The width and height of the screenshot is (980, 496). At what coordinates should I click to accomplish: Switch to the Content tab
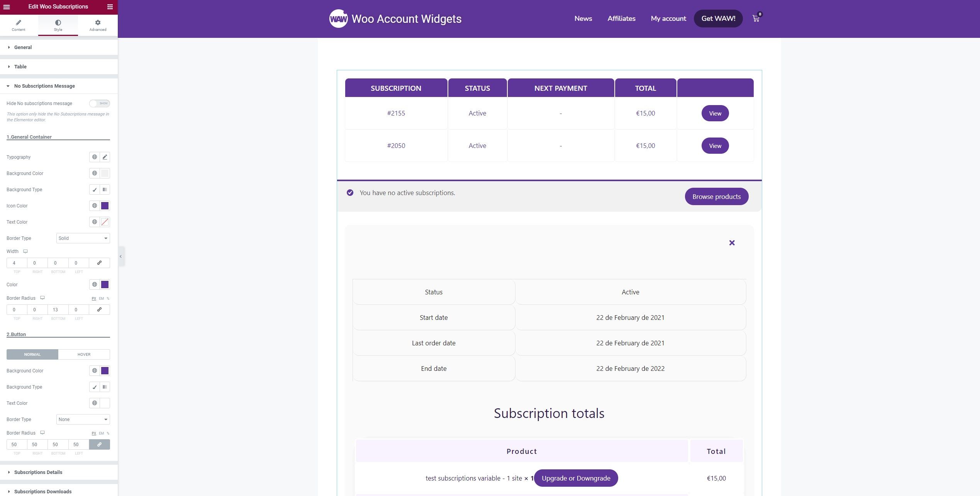tap(19, 25)
